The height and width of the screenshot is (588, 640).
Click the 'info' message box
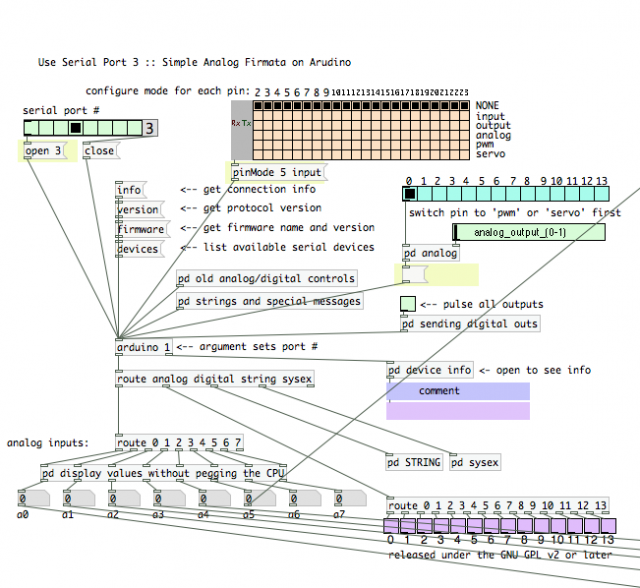[130, 190]
